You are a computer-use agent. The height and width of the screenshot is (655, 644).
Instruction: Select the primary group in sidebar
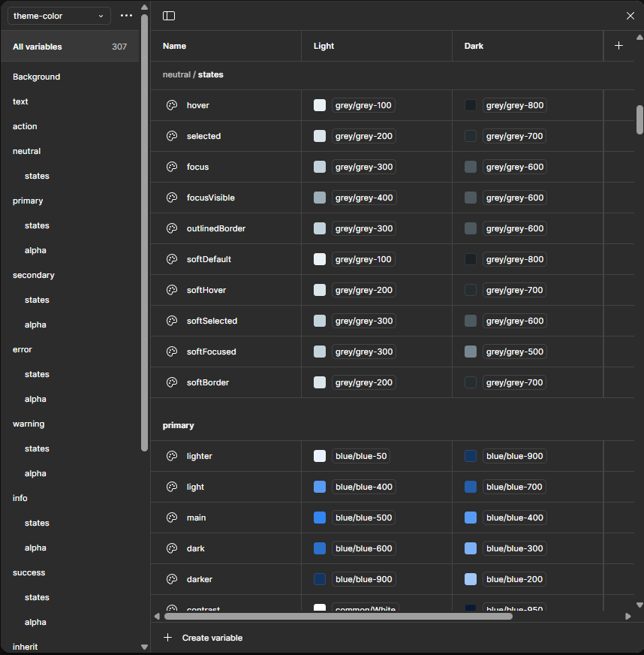pyautogui.click(x=28, y=201)
